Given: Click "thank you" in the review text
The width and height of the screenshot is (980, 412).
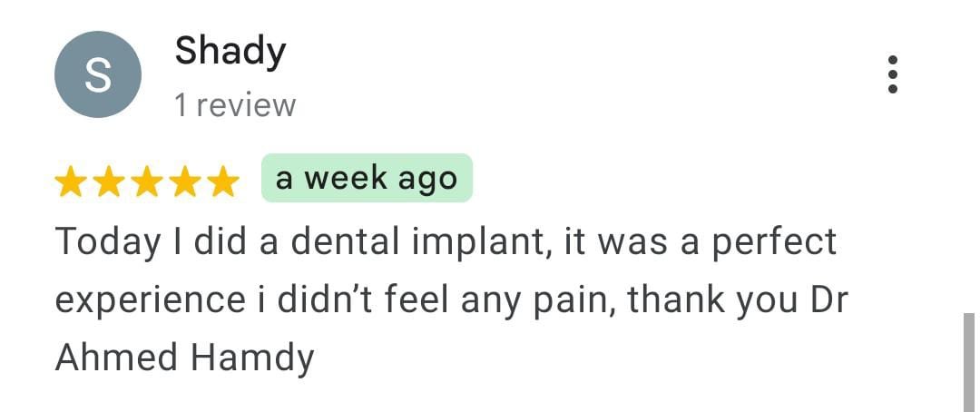Looking at the screenshot, I should pyautogui.click(x=699, y=300).
